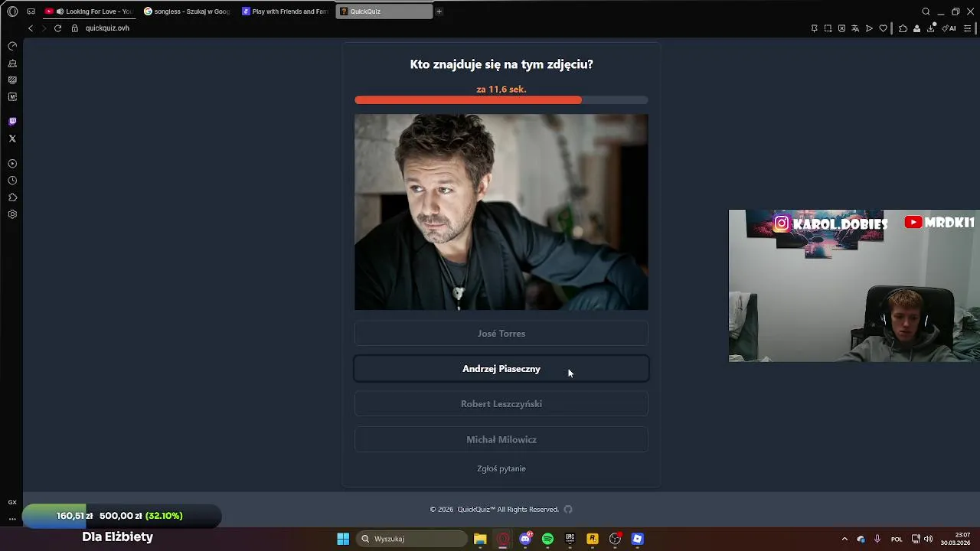Open the downloads icon

[x=931, y=28]
